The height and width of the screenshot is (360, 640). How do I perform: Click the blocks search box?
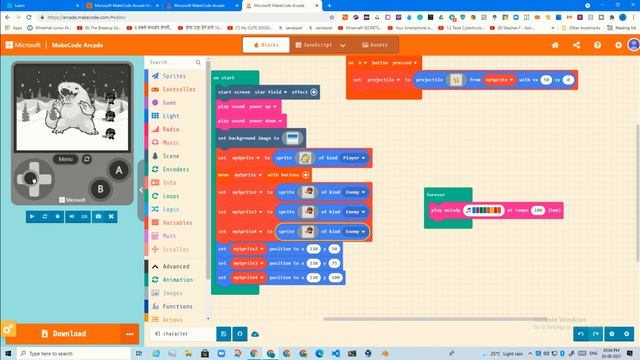point(175,62)
